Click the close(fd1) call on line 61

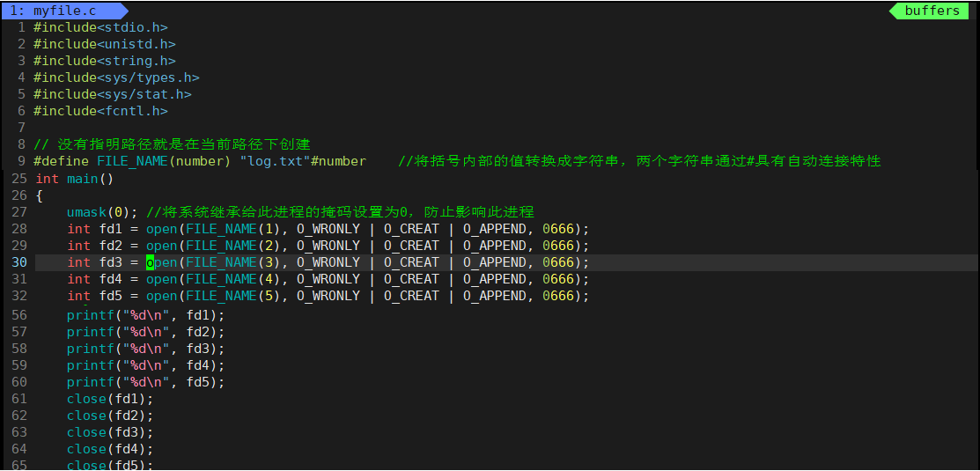pyautogui.click(x=109, y=399)
